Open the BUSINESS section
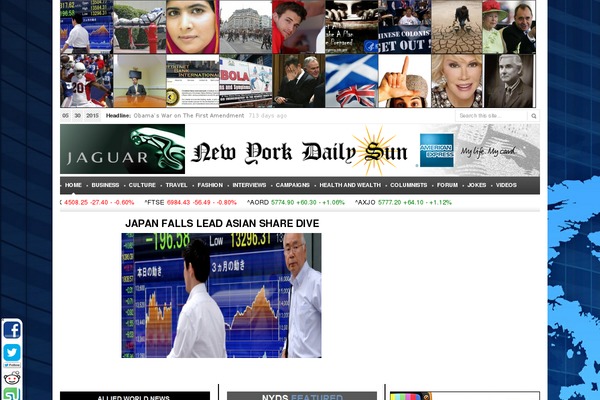 tap(105, 185)
